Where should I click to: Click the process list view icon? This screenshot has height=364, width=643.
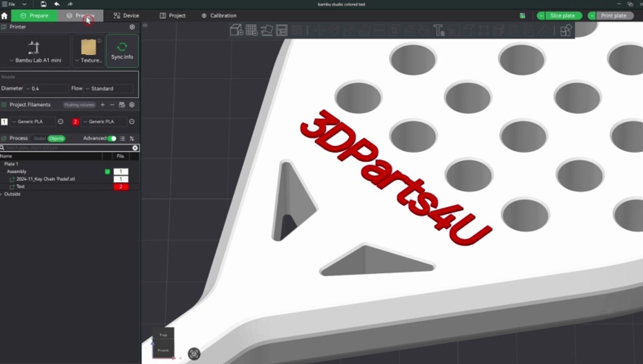pyautogui.click(x=122, y=139)
